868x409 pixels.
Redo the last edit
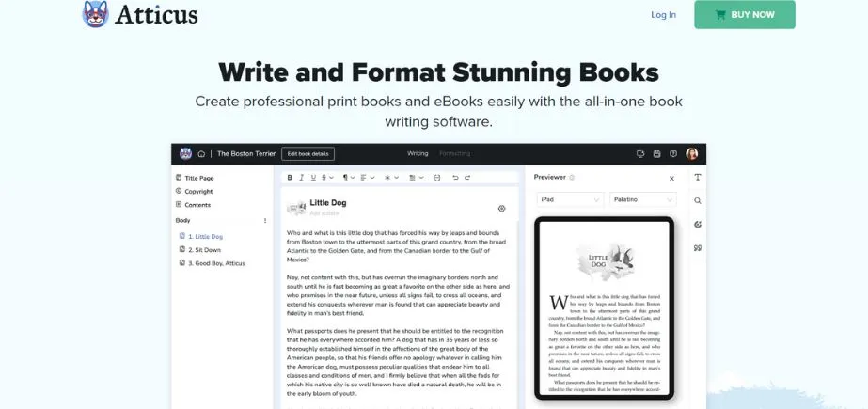click(467, 177)
